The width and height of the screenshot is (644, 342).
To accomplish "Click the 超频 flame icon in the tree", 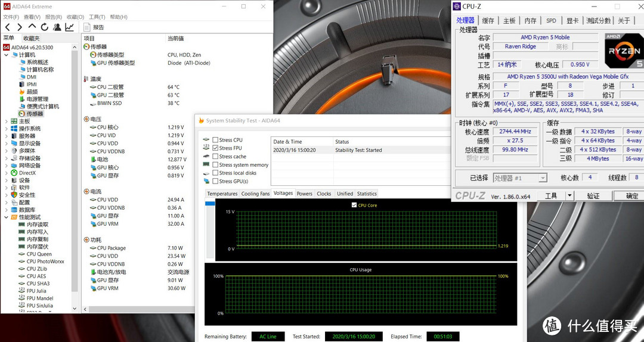I will (22, 92).
